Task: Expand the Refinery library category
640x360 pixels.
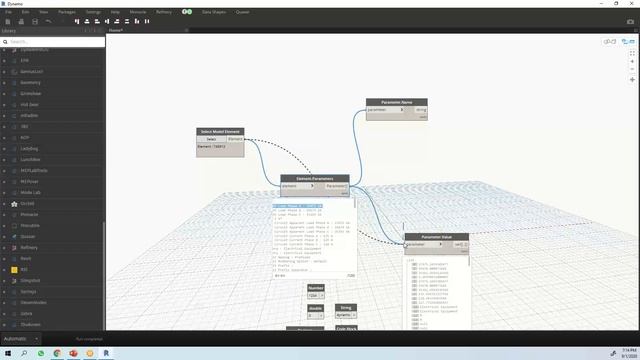Action: [29, 248]
